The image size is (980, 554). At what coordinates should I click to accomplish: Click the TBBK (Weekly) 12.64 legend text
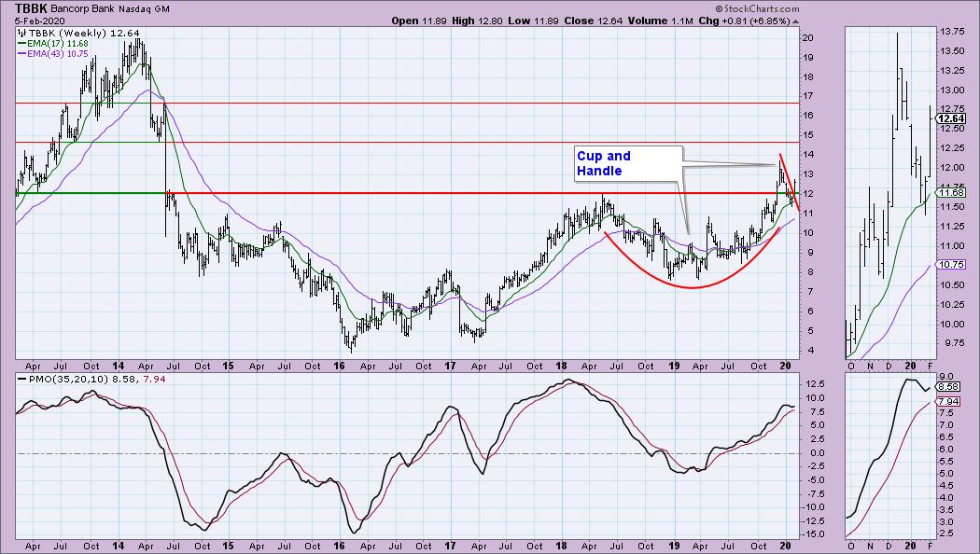coord(84,33)
